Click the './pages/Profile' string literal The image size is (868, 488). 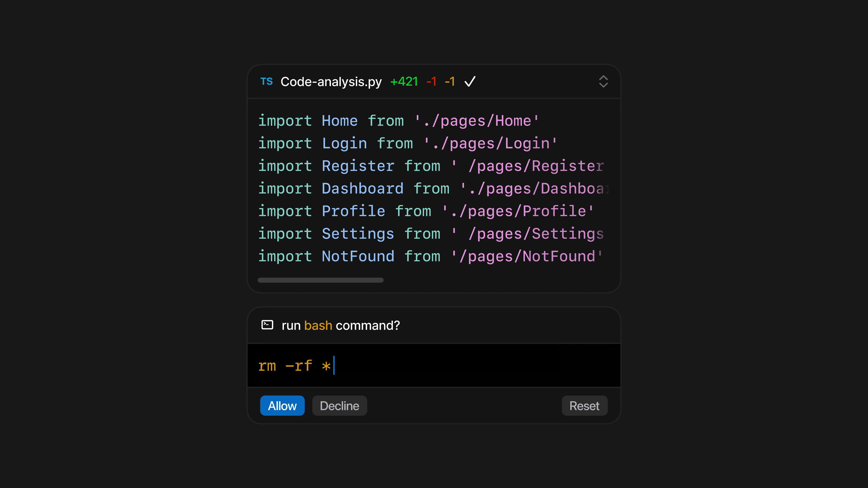click(x=518, y=211)
